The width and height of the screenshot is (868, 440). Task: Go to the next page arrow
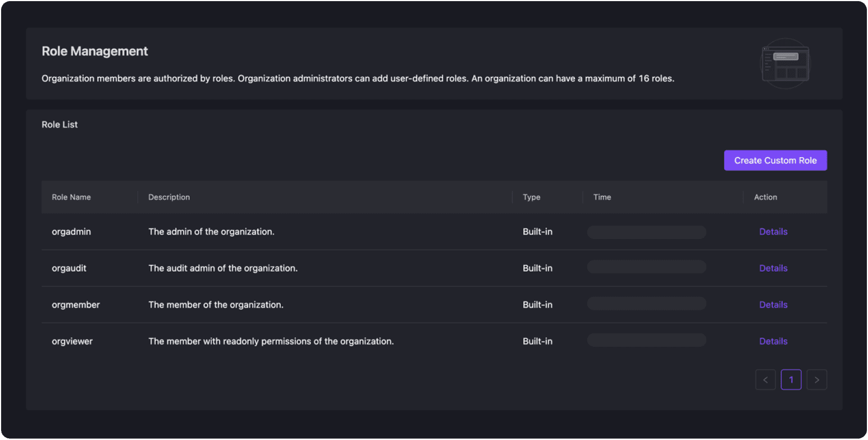[x=816, y=380]
